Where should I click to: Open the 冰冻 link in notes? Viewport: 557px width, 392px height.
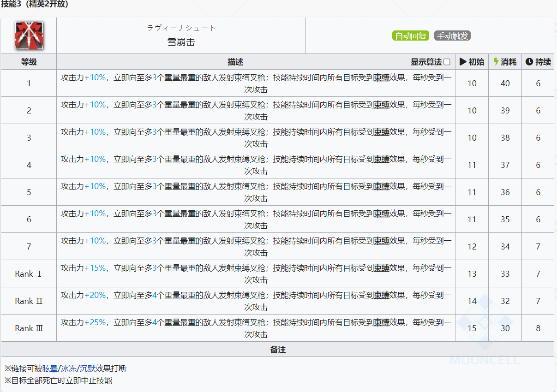[x=69, y=368]
